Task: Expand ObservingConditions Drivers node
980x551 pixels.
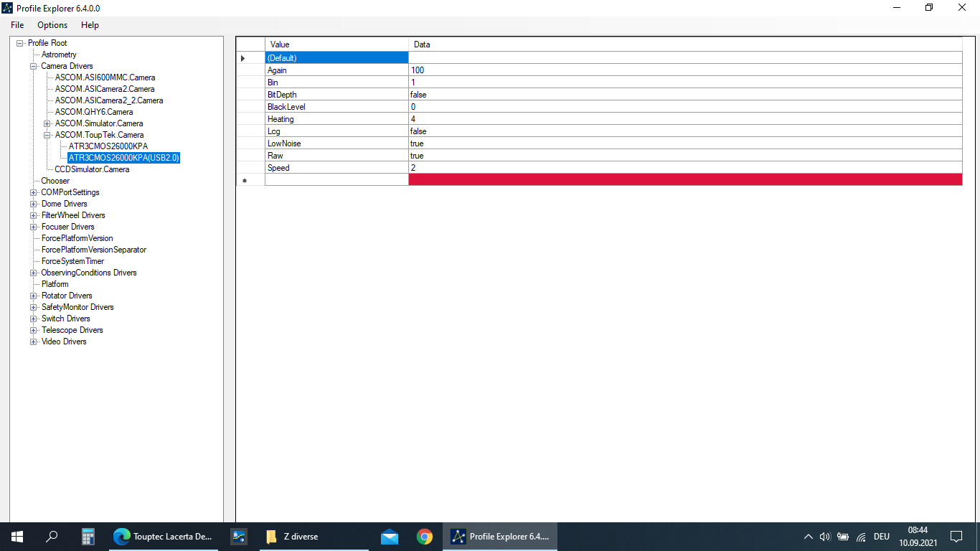Action: pyautogui.click(x=34, y=273)
